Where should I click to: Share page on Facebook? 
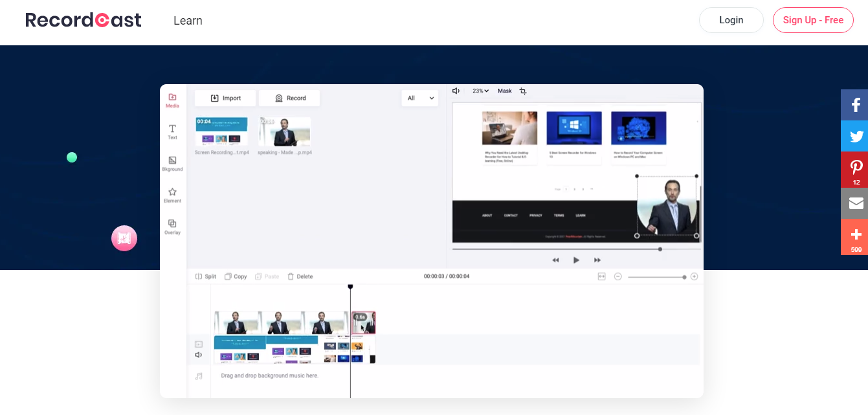(x=854, y=105)
